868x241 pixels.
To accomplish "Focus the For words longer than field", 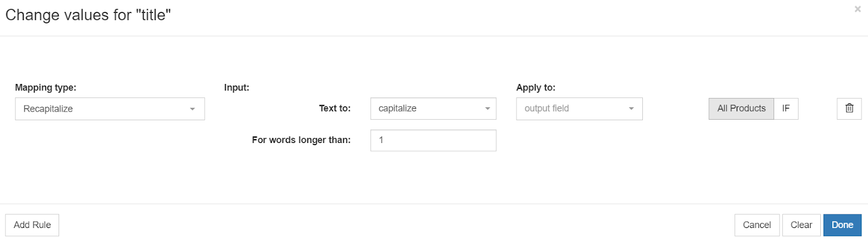I will (x=433, y=140).
